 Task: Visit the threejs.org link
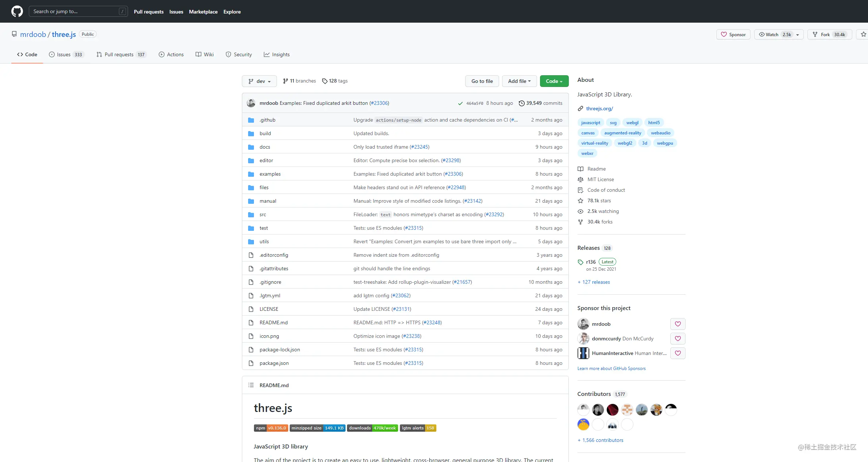pyautogui.click(x=599, y=108)
